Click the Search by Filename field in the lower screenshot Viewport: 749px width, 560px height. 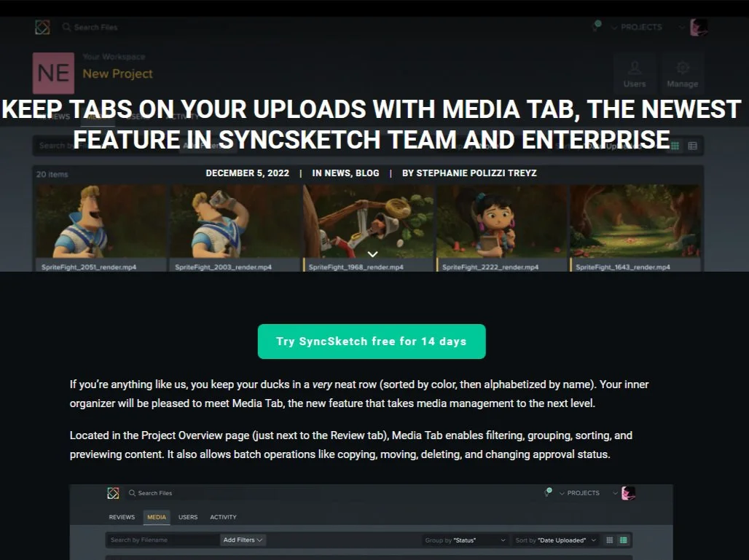point(162,540)
